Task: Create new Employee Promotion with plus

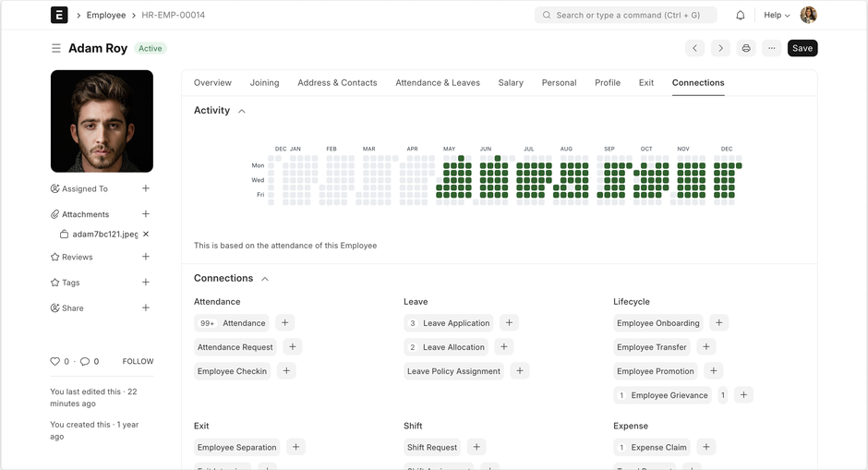Action: coord(714,371)
